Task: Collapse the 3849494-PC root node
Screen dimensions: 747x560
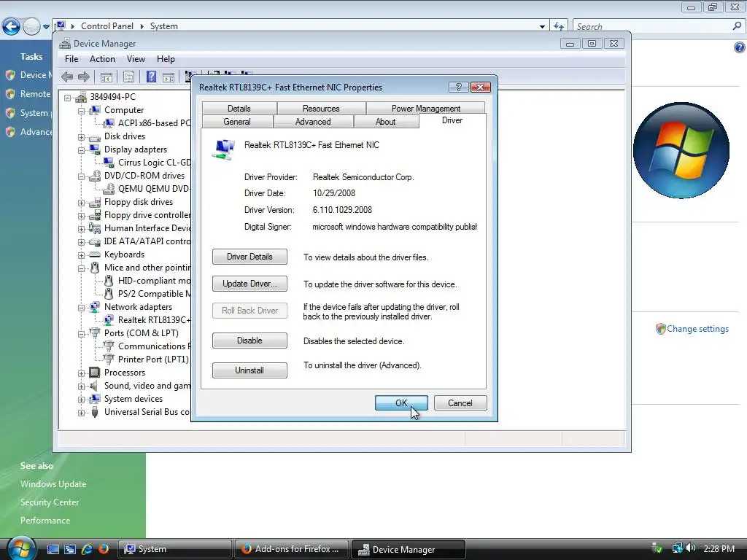Action: click(68, 98)
